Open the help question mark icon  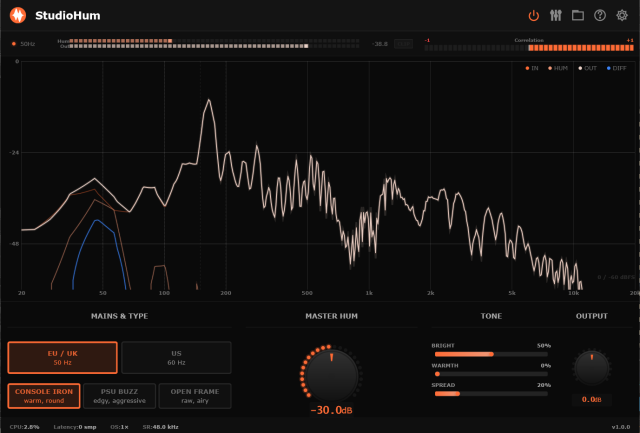(x=600, y=16)
